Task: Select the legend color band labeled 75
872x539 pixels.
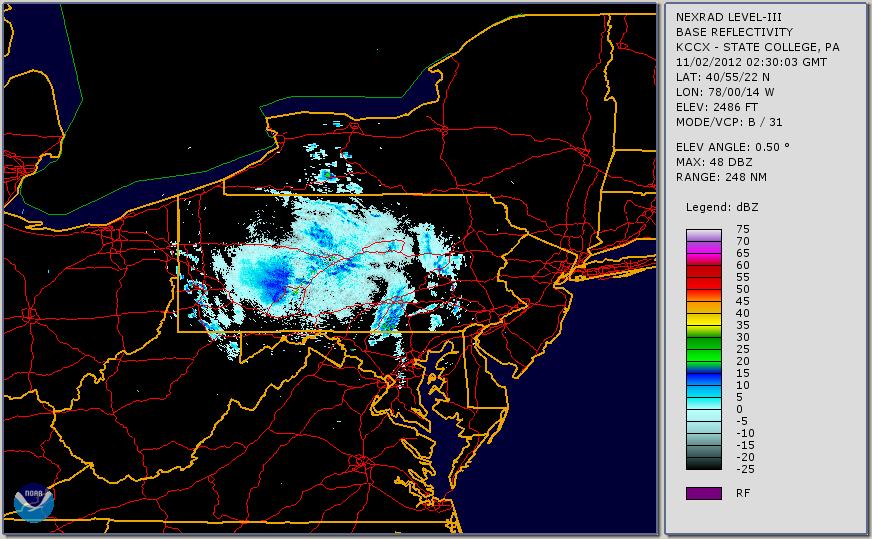Action: (x=703, y=231)
